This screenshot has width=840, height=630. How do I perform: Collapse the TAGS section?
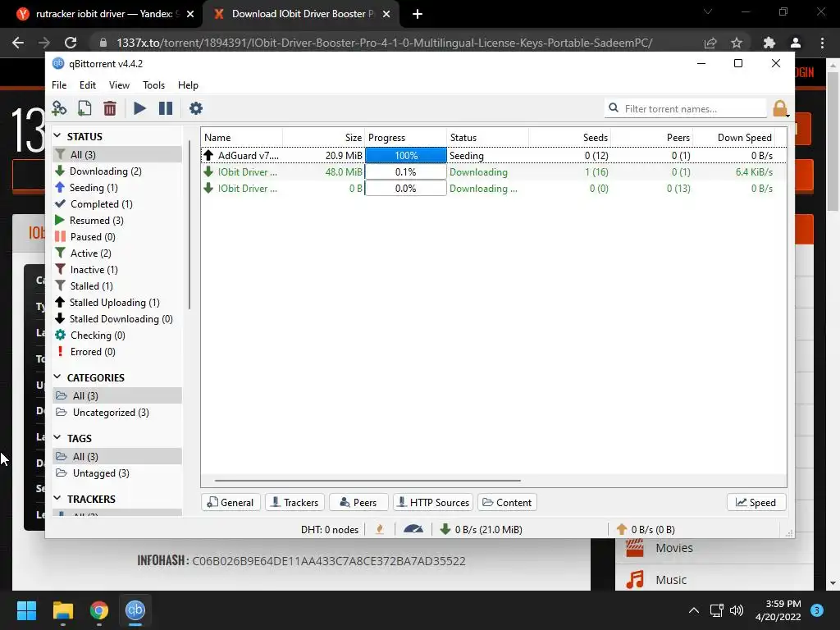(58, 438)
